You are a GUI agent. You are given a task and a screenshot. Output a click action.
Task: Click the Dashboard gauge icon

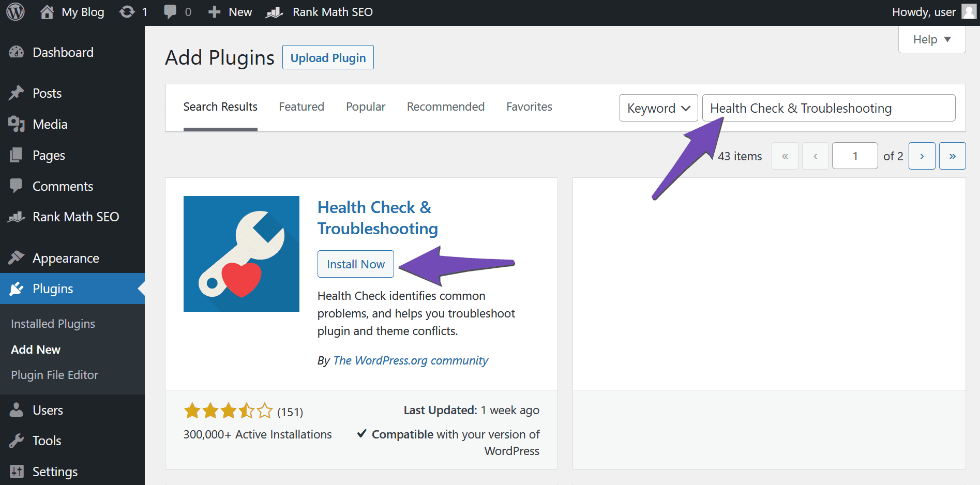tap(17, 52)
